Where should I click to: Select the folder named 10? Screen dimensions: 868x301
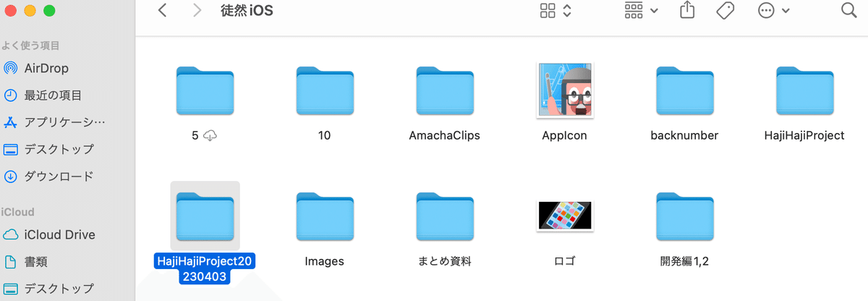(x=325, y=91)
